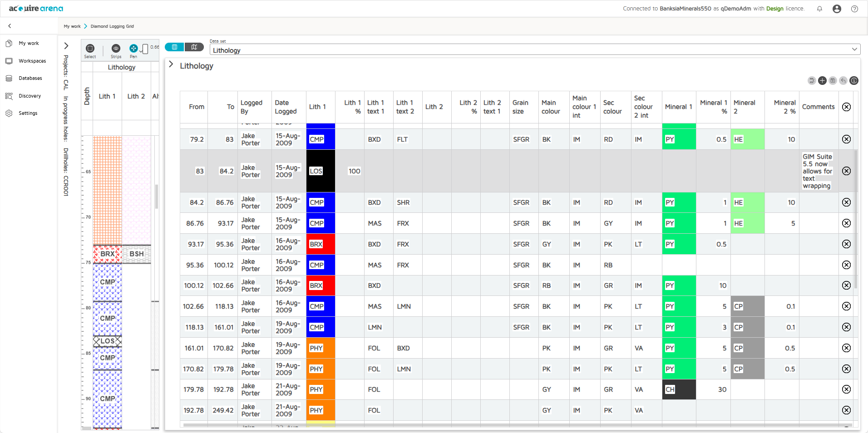Open the info icon above grid

(854, 81)
